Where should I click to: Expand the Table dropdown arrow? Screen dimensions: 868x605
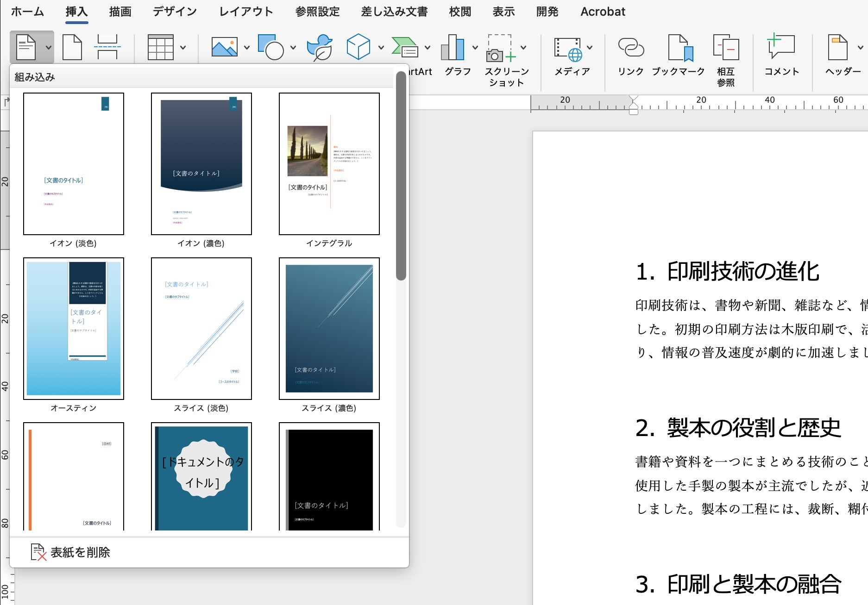click(183, 47)
